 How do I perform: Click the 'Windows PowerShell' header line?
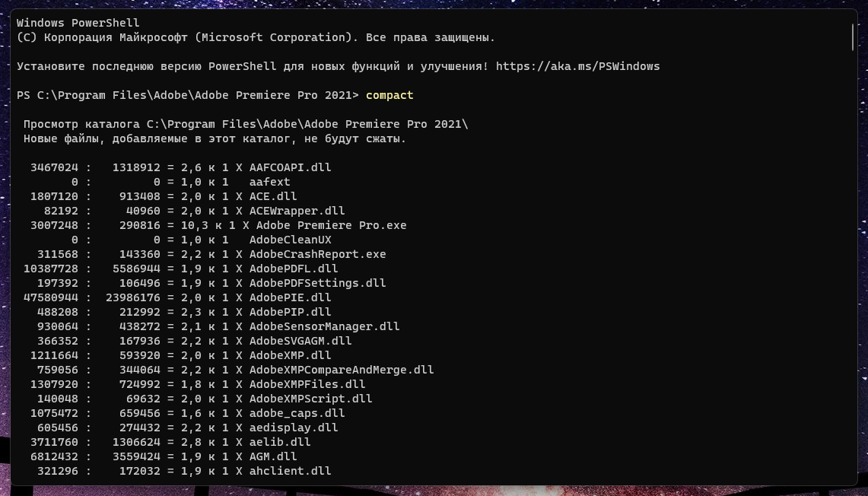[78, 24]
